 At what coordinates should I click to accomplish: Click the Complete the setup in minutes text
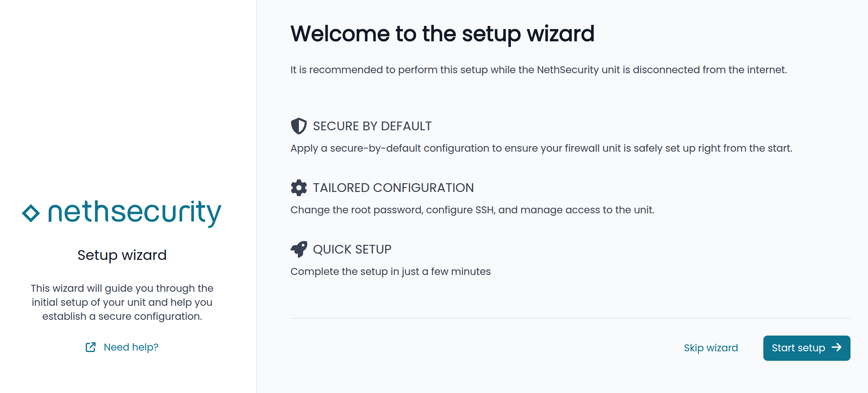click(391, 271)
